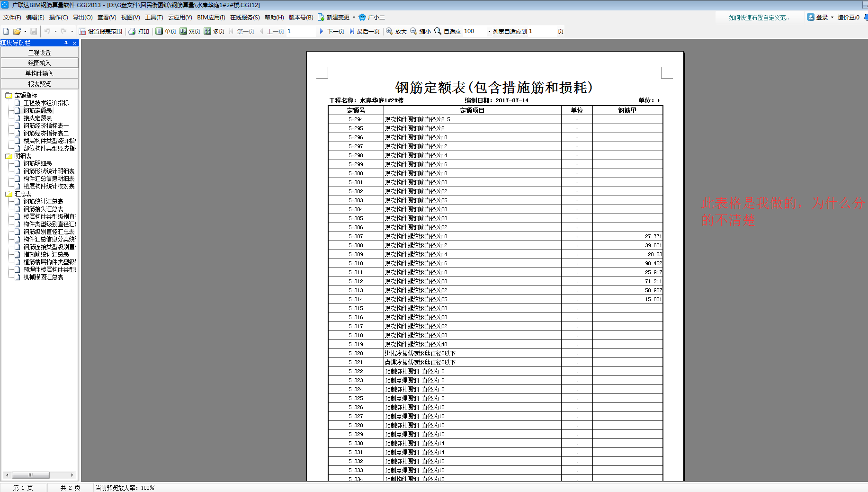This screenshot has width=868, height=492.
Task: Switch to 双页 double page view
Action: (190, 31)
